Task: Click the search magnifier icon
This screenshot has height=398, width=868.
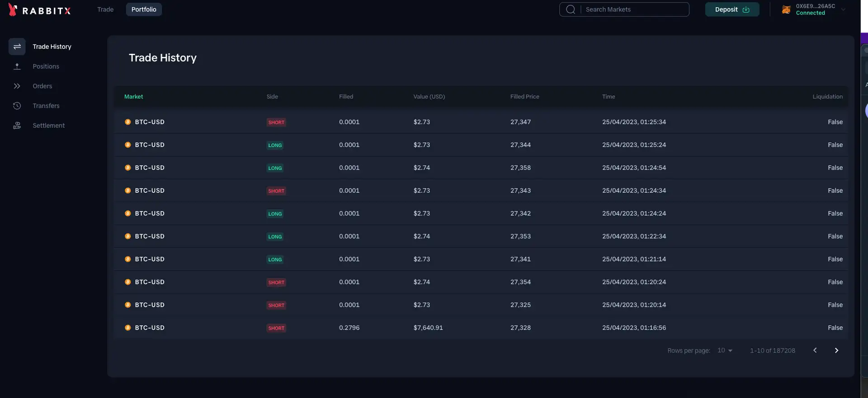Action: (x=571, y=9)
